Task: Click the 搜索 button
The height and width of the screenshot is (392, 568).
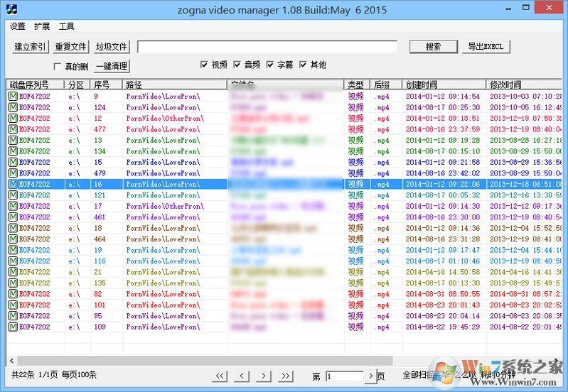Action: pos(433,47)
